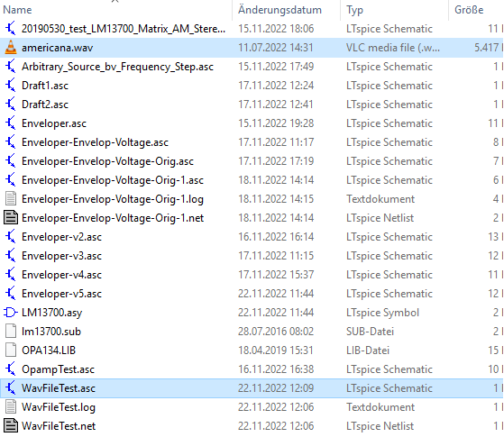Screen dimensions: 504x437
Task: Select file name lm13700.sub
Action: (51, 332)
